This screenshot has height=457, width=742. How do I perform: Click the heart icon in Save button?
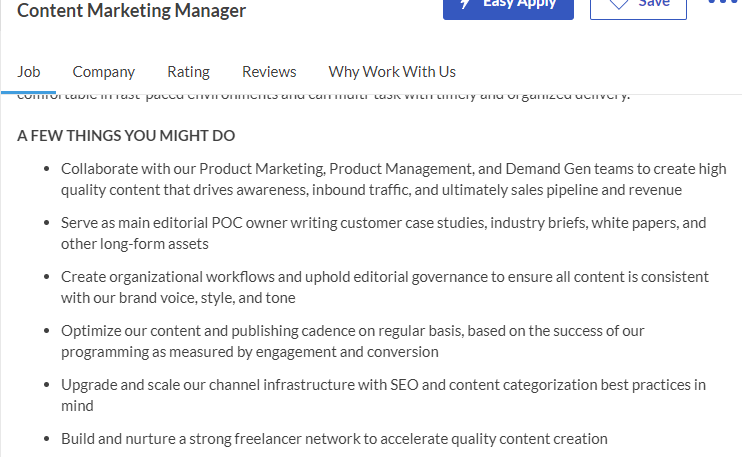[618, 4]
